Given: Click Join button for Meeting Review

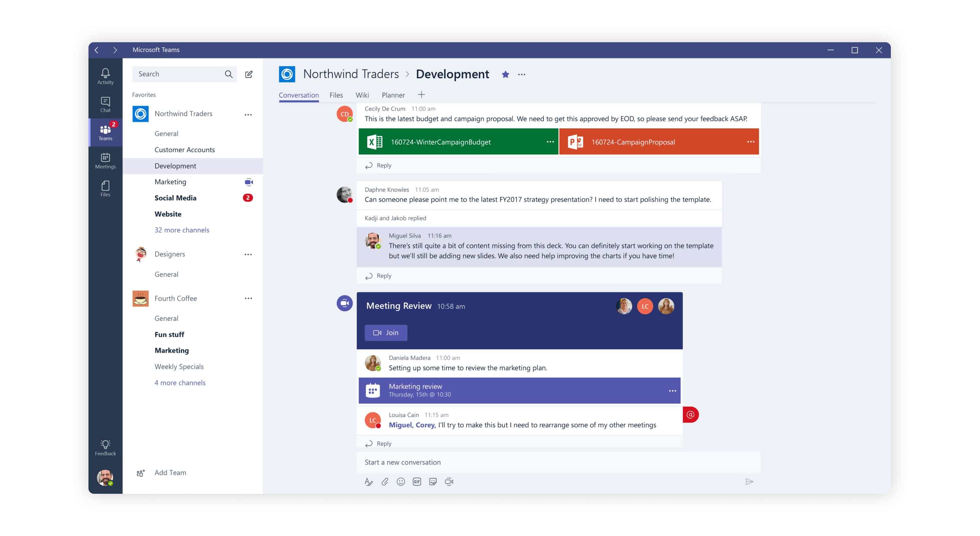Looking at the screenshot, I should 386,332.
